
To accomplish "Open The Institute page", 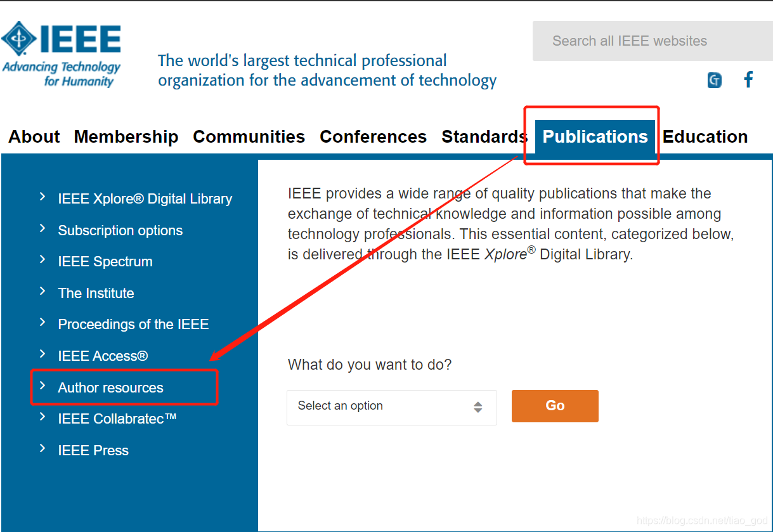I will 96,293.
